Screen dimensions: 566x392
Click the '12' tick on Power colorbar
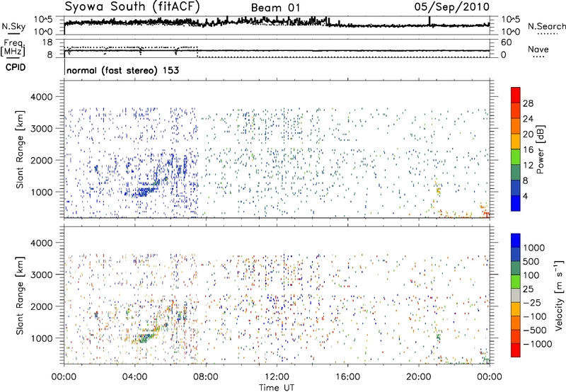click(528, 166)
